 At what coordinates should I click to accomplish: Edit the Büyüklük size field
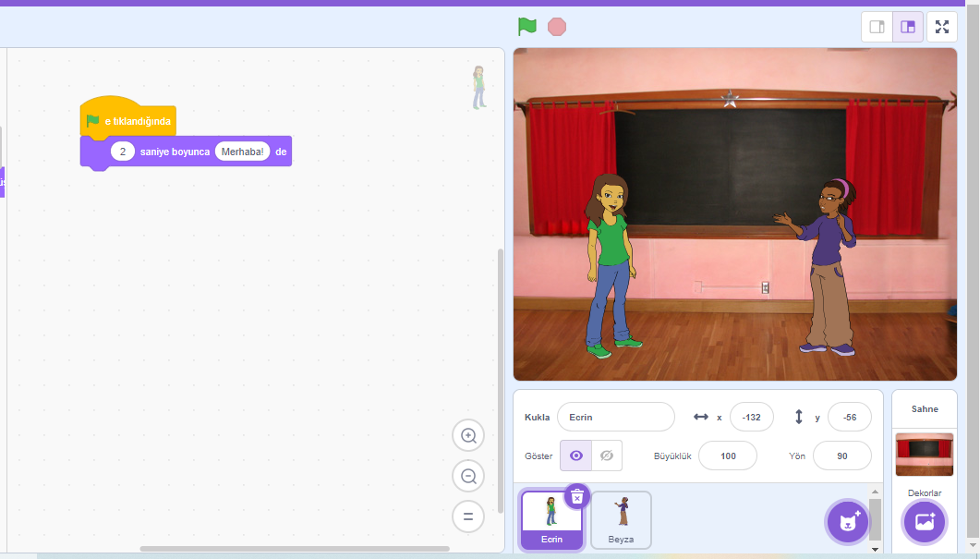coord(728,456)
